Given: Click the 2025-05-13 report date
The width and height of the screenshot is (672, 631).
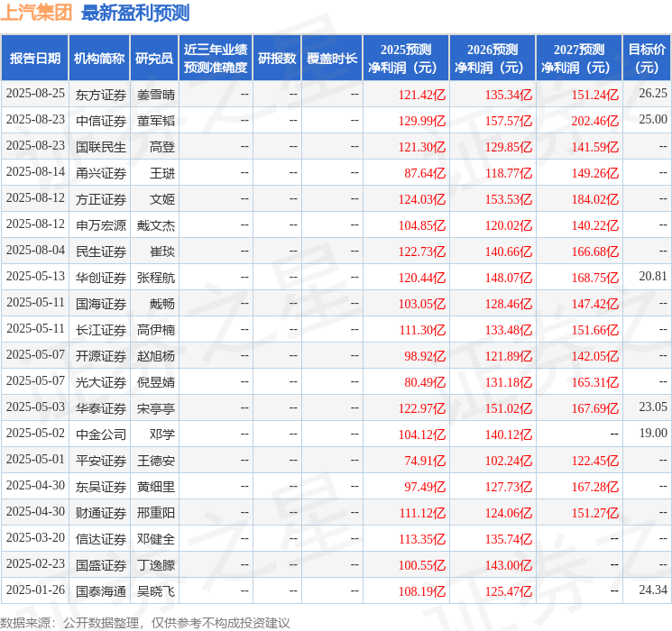Looking at the screenshot, I should pos(35,277).
